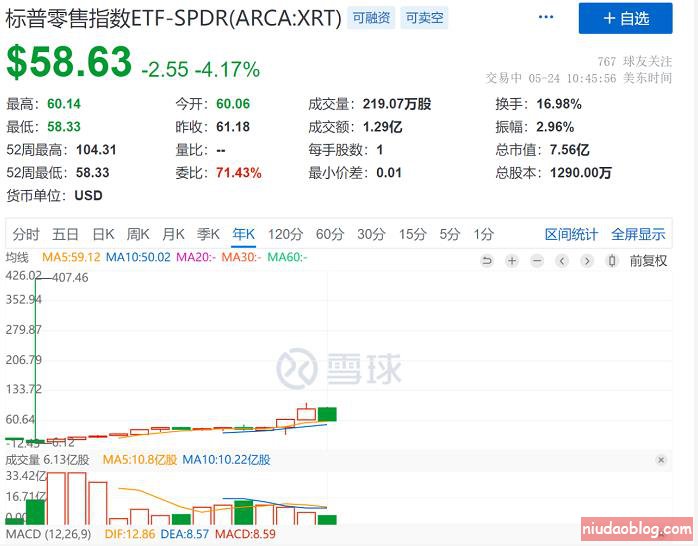The height and width of the screenshot is (546, 698).
Task: Zoom out chart with minus icon
Action: click(537, 260)
